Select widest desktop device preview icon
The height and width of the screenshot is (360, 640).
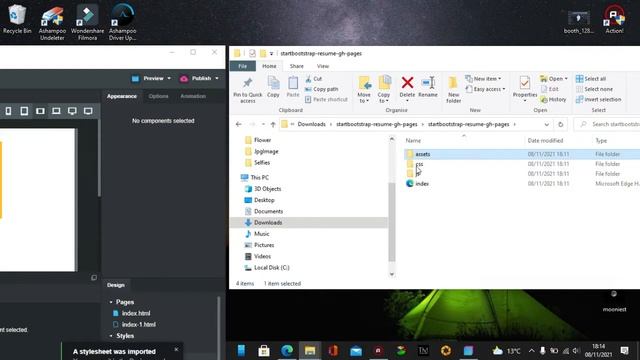click(88, 111)
